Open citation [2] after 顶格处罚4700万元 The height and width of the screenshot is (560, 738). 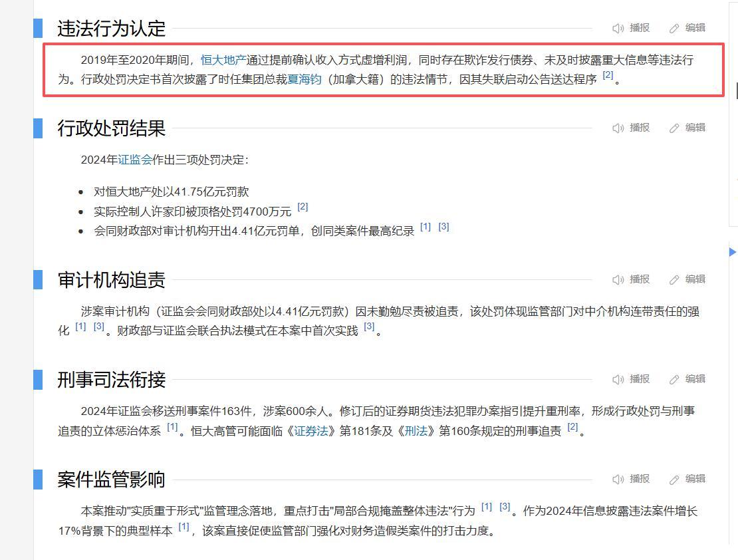click(303, 207)
